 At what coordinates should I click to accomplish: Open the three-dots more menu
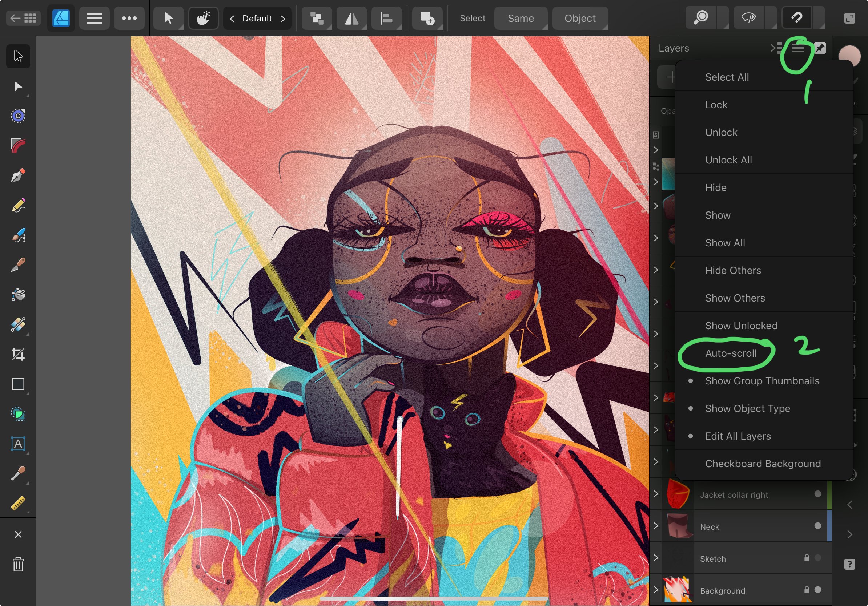point(129,18)
